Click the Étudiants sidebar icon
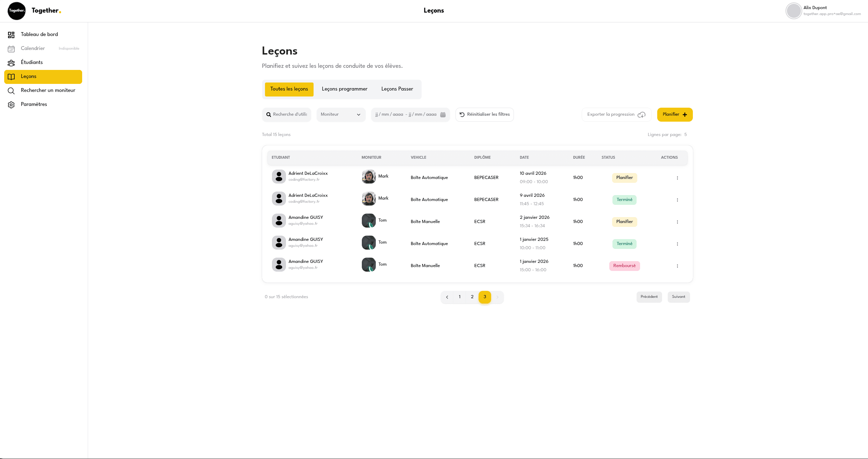Image resolution: width=868 pixels, height=459 pixels. (x=11, y=63)
